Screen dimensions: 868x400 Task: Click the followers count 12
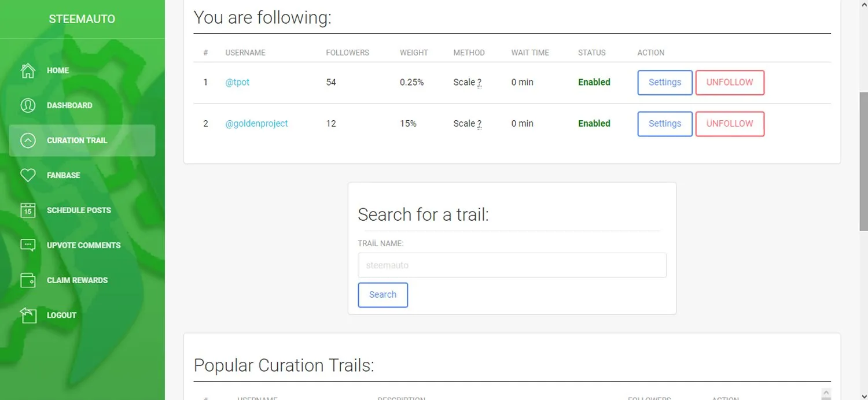click(331, 123)
